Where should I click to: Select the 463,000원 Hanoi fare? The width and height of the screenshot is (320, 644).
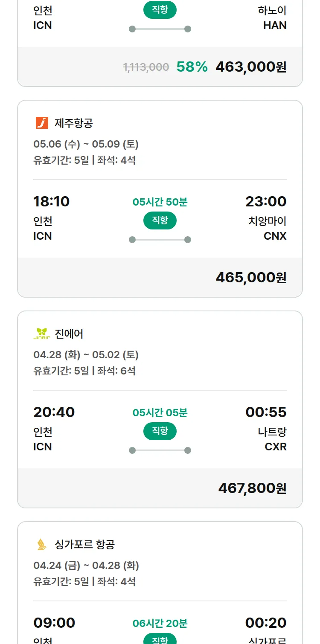pos(251,67)
